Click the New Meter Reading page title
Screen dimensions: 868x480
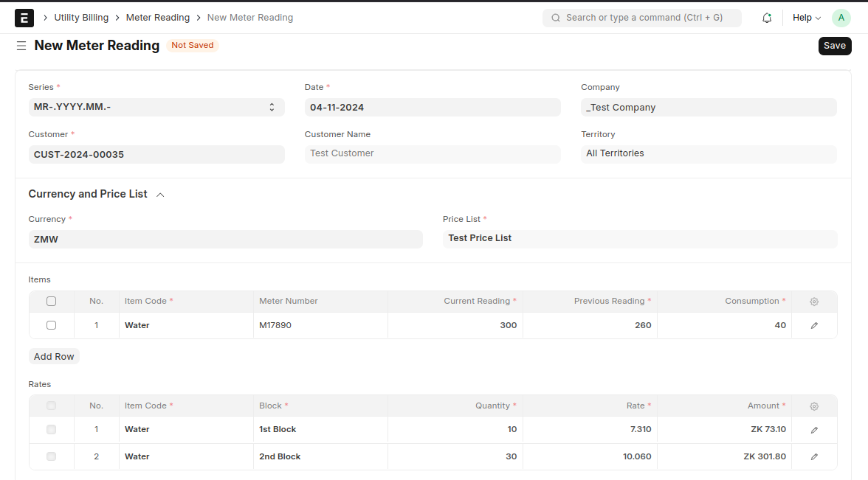point(97,46)
